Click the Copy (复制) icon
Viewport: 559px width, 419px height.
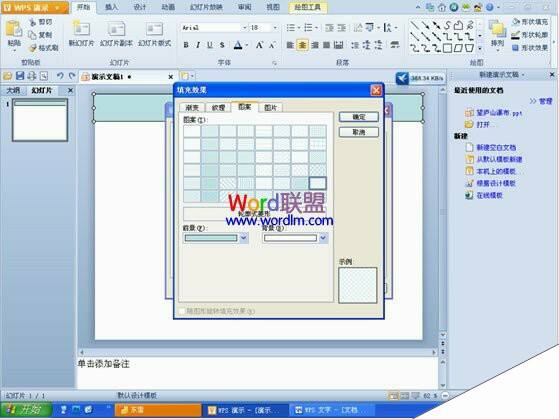pos(32,35)
